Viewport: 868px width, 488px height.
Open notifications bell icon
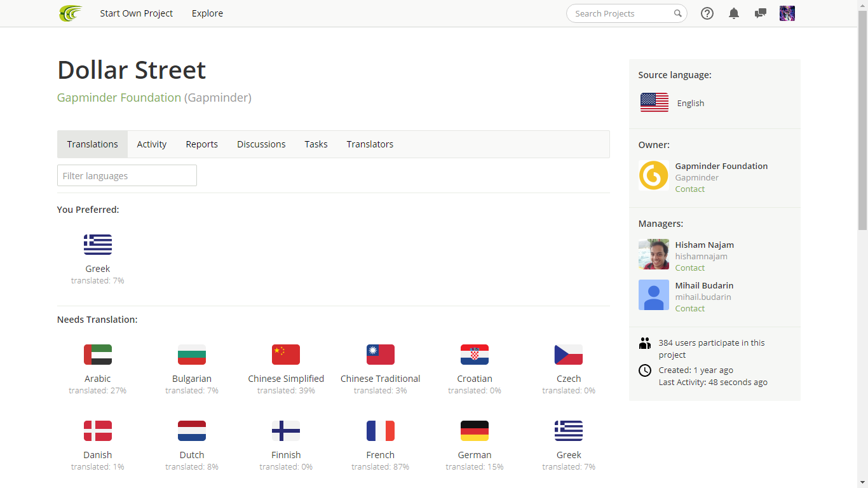tap(734, 13)
